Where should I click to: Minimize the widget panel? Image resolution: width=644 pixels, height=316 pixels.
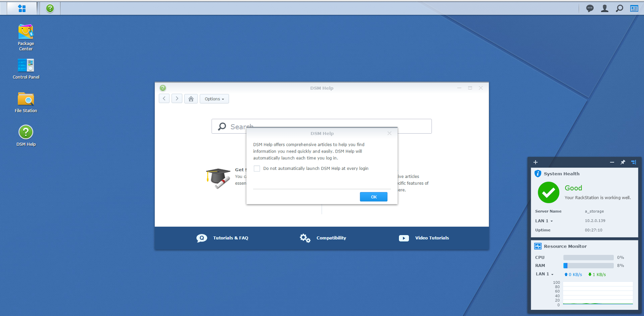coord(612,162)
